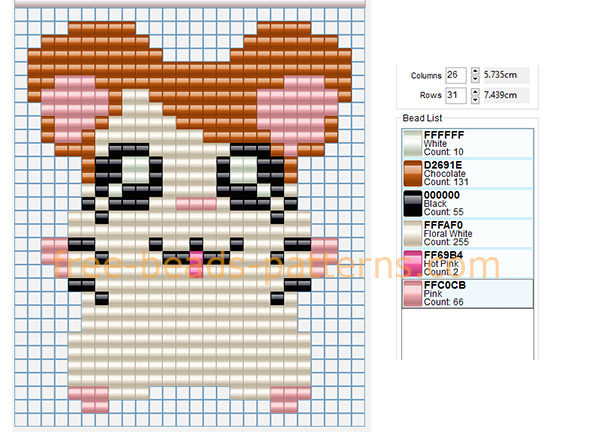
Task: Select the FF69B4 Hot Pink bead swatch
Action: [x=412, y=263]
